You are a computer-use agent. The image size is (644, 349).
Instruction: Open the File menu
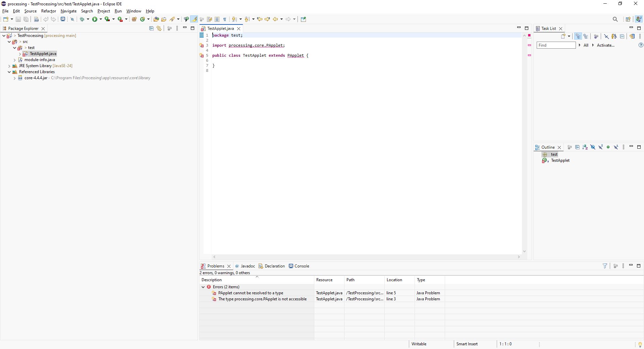5,11
